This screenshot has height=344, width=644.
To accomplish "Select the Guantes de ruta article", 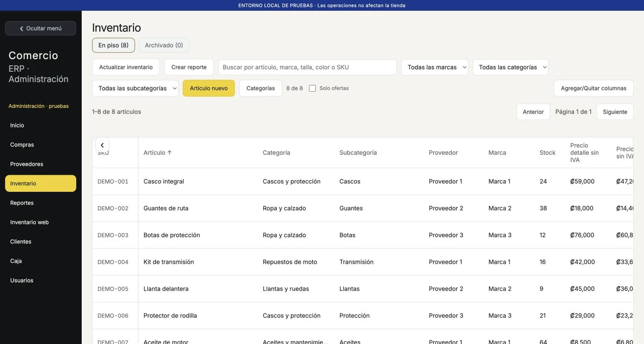I will pos(166,208).
